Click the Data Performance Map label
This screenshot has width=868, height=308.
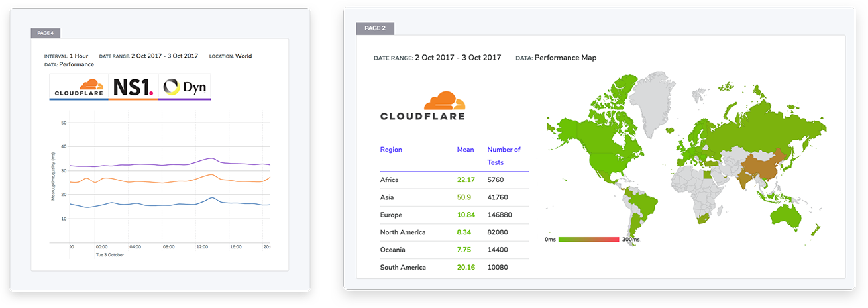pyautogui.click(x=556, y=58)
